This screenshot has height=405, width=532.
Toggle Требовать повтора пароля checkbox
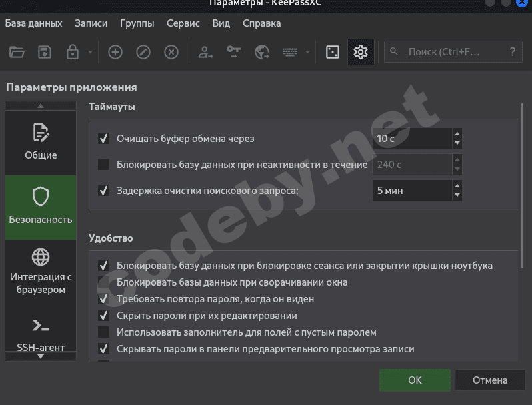pyautogui.click(x=103, y=298)
